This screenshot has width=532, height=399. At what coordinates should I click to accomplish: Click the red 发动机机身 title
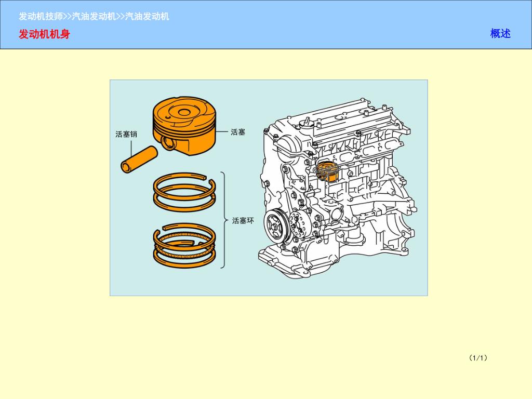click(45, 34)
